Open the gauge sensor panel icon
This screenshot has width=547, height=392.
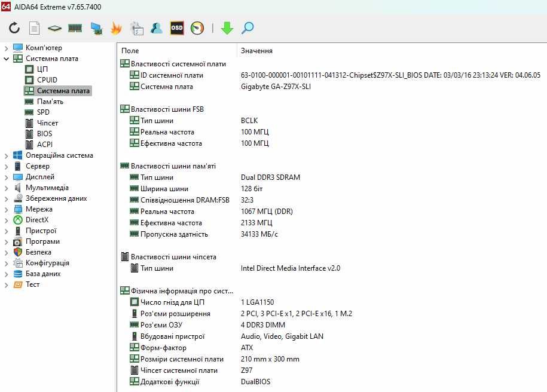pyautogui.click(x=197, y=28)
